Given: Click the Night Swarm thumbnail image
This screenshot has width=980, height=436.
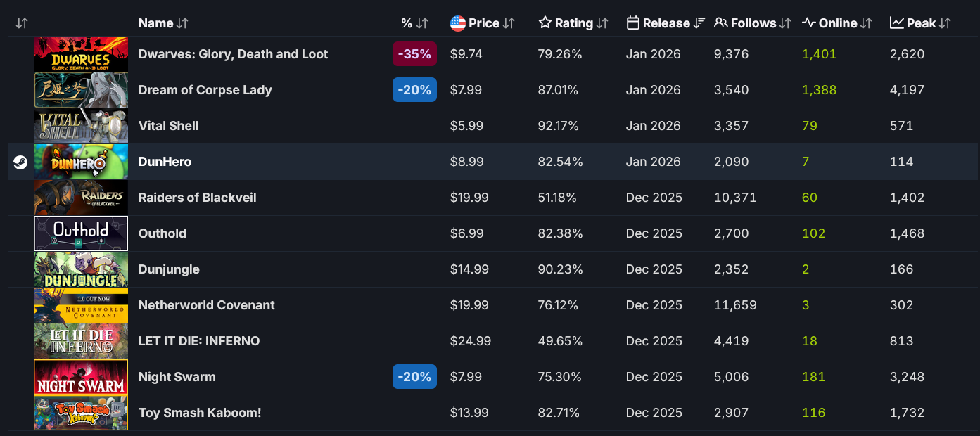Looking at the screenshot, I should [81, 377].
